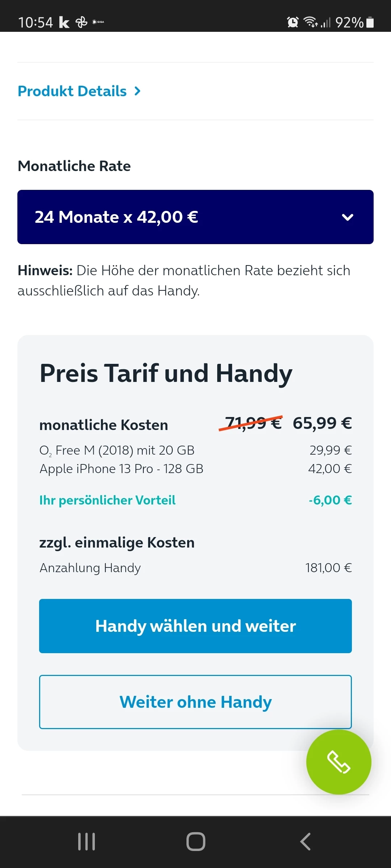The width and height of the screenshot is (391, 868).
Task: Tap the Apple iPhone 13 Pro line item
Action: coord(121,469)
